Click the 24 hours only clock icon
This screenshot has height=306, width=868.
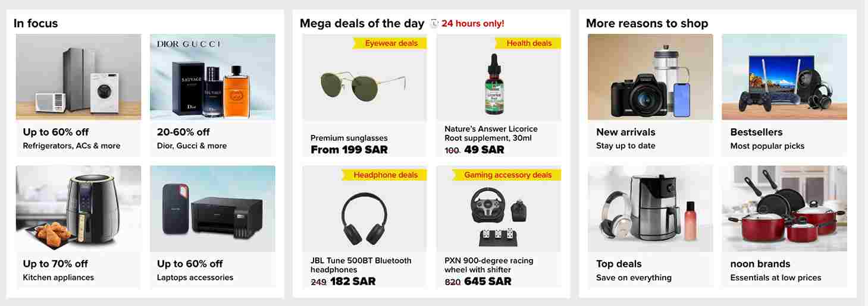coord(434,24)
